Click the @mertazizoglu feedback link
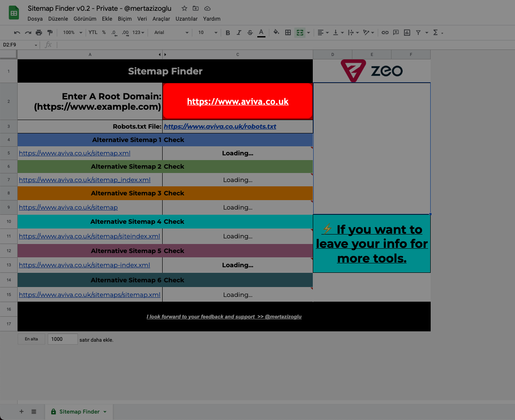 click(x=224, y=317)
